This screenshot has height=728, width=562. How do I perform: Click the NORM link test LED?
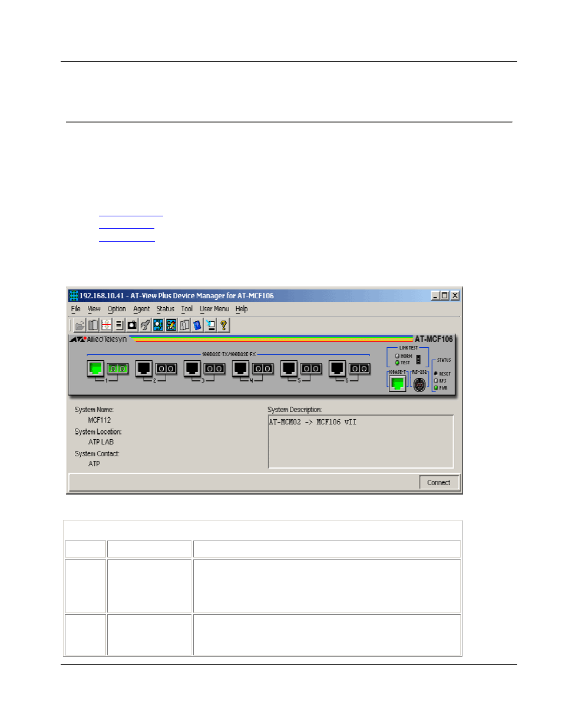(x=397, y=356)
